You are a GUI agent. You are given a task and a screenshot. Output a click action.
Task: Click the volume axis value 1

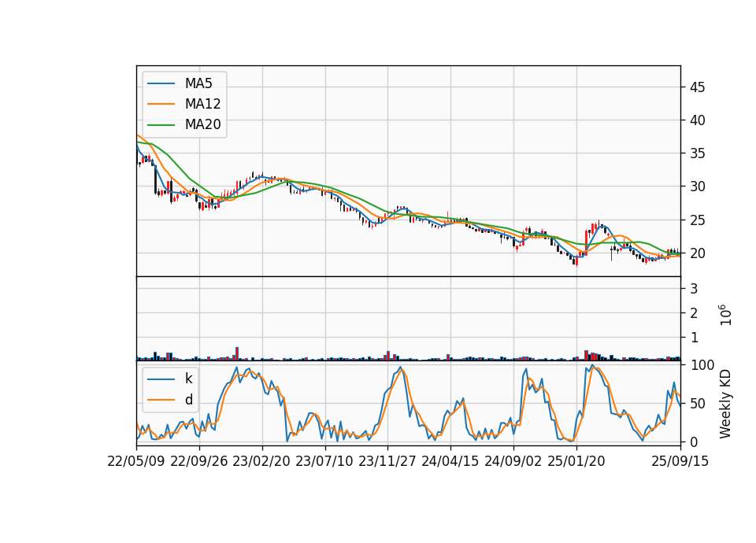click(695, 338)
